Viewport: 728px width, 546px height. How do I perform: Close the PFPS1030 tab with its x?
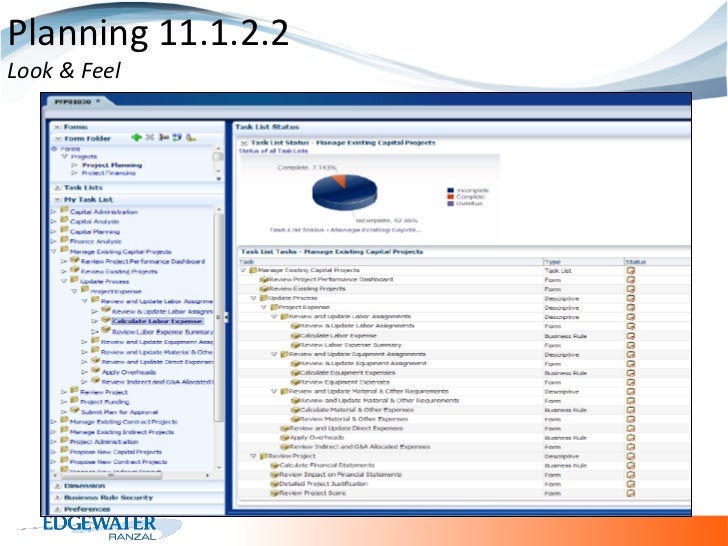point(98,101)
